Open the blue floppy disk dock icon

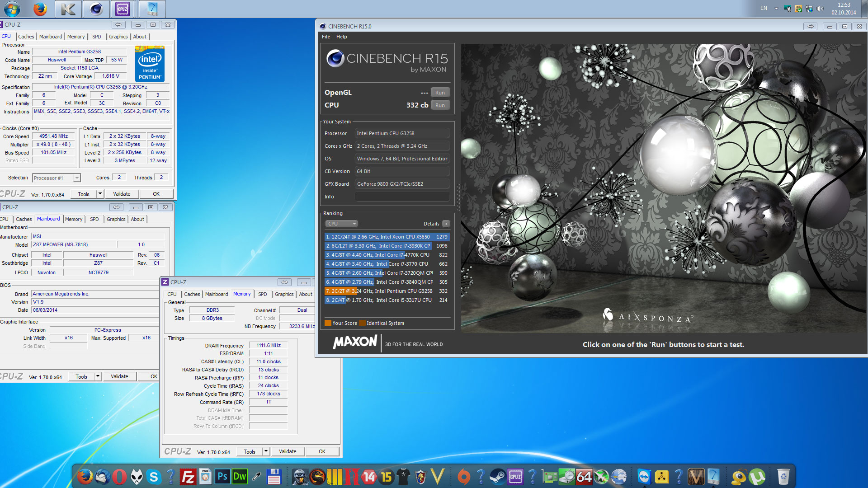pyautogui.click(x=274, y=476)
